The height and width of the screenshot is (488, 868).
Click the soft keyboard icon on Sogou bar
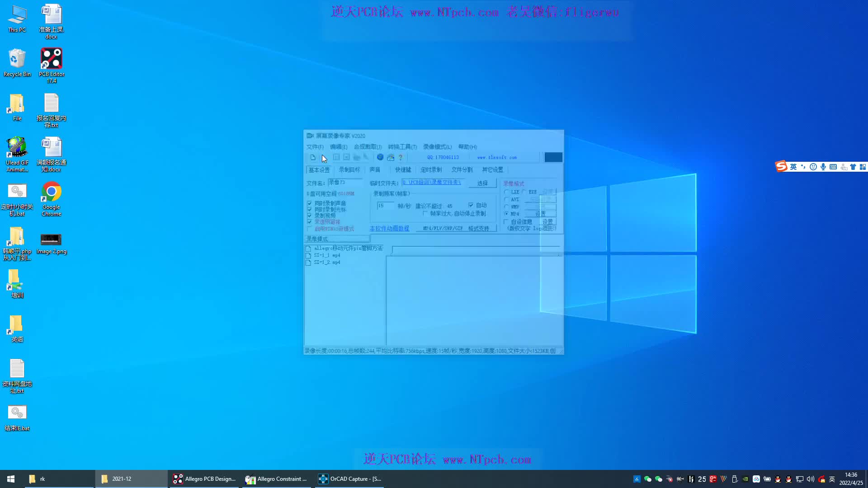point(833,167)
